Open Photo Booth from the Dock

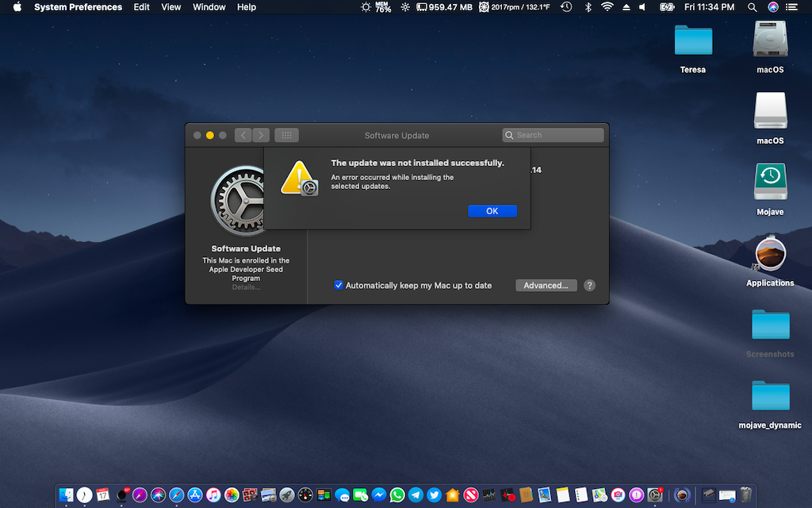click(250, 495)
